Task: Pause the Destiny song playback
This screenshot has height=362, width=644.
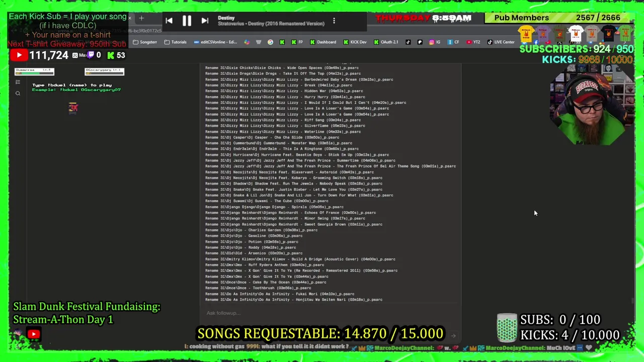Action: [x=187, y=21]
